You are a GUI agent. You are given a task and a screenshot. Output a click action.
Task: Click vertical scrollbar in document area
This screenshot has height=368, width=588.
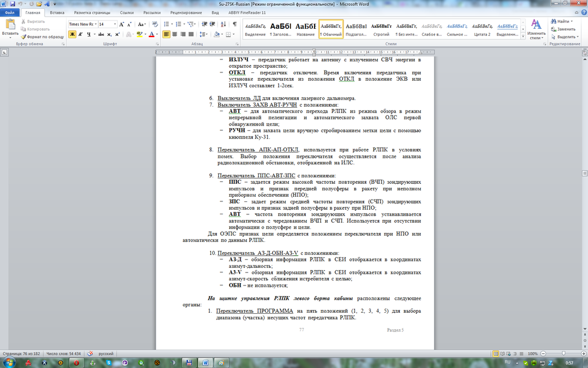click(x=584, y=173)
